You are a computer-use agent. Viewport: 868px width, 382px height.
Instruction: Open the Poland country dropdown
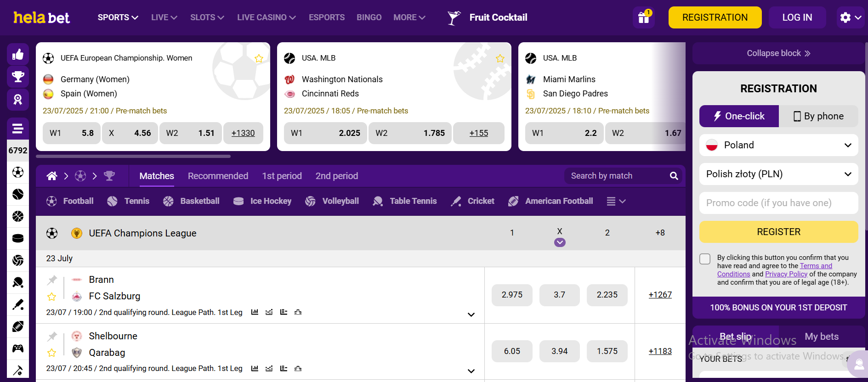tap(778, 145)
